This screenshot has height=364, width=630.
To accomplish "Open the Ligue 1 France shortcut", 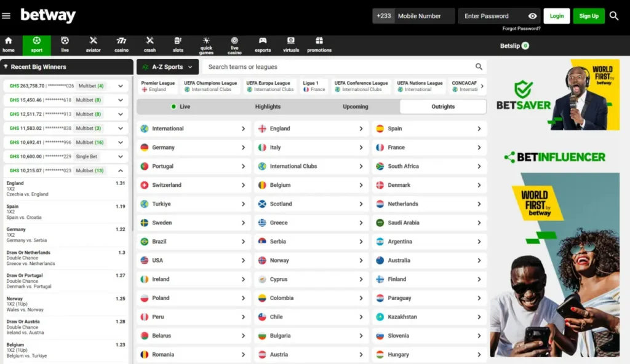I will [314, 86].
